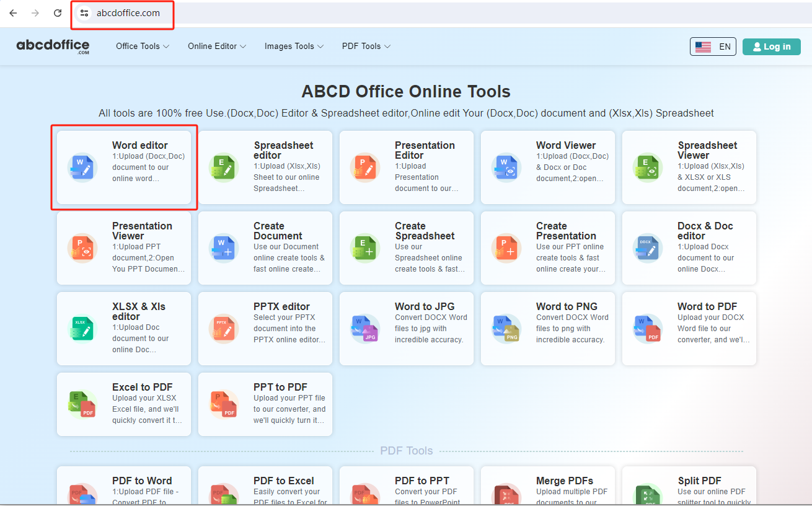Open the PDF Tools dropdown
812x506 pixels.
366,47
